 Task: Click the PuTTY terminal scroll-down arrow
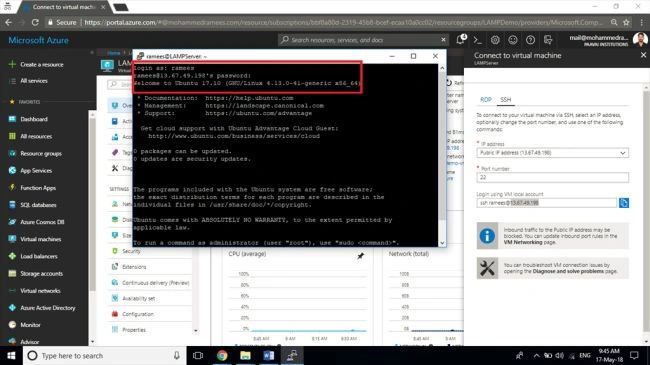pos(442,243)
